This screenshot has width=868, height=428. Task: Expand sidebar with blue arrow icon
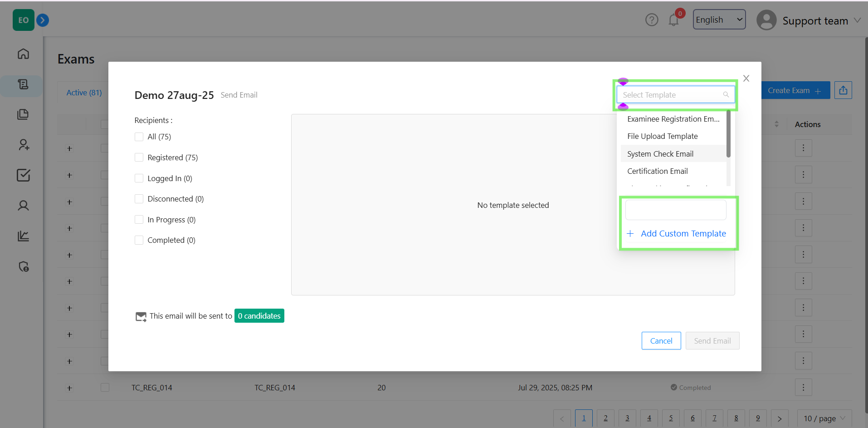point(43,20)
